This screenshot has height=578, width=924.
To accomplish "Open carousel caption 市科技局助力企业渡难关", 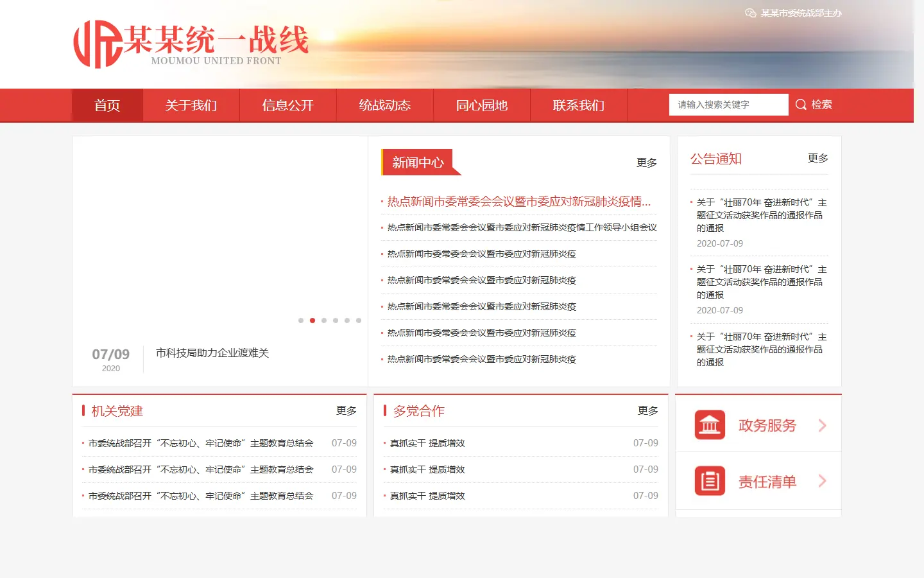I will pyautogui.click(x=212, y=353).
